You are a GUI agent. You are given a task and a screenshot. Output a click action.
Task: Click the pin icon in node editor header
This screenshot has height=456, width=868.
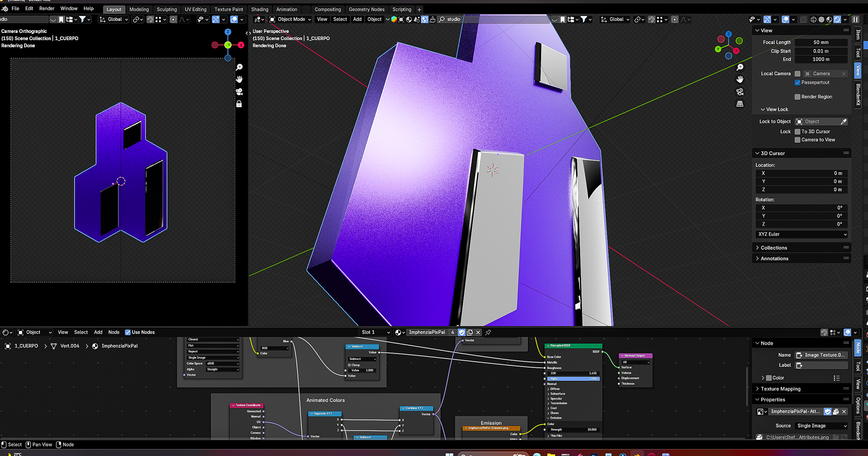[x=488, y=332]
